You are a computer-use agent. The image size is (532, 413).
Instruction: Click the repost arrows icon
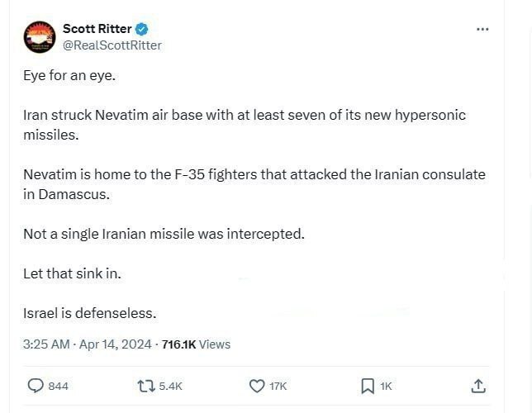point(146,386)
